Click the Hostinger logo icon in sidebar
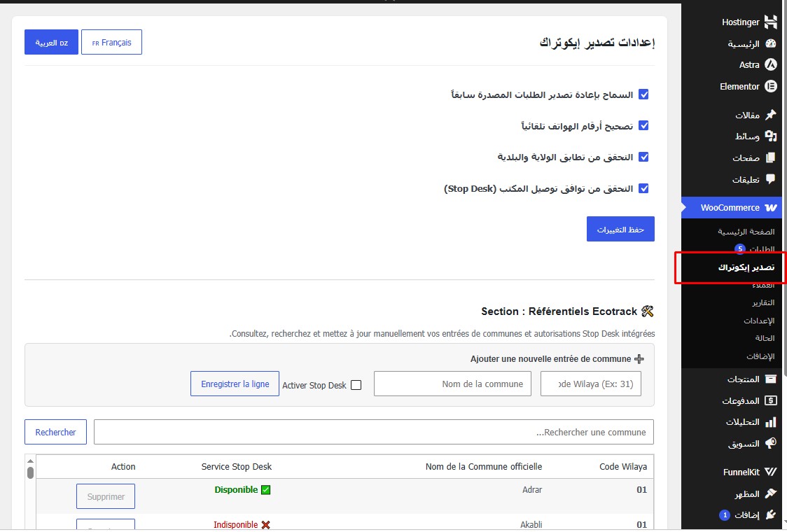The height and width of the screenshot is (532, 787). click(770, 22)
